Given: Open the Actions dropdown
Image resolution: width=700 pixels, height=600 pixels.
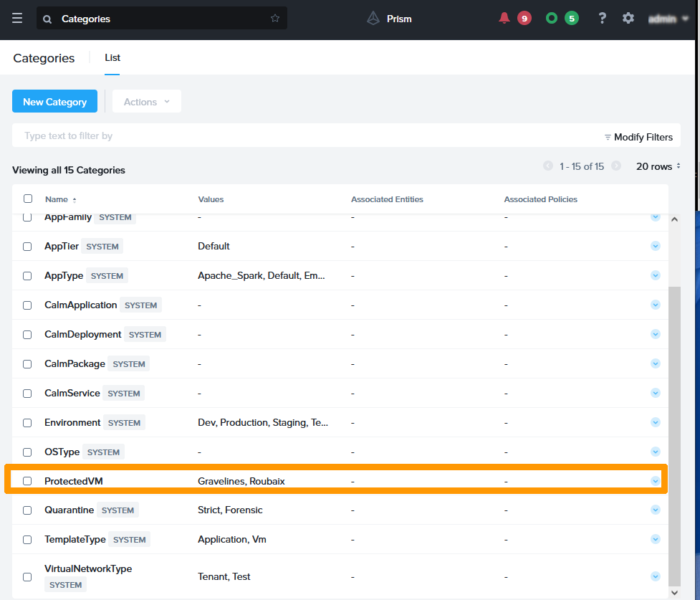Looking at the screenshot, I should click(146, 102).
